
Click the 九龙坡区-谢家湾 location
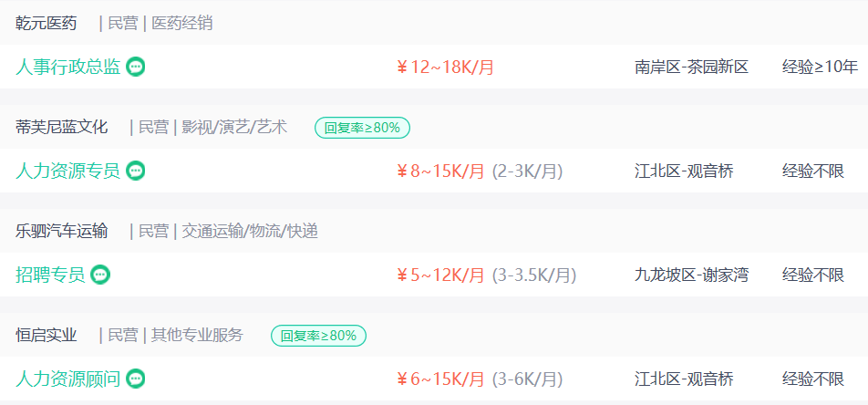pos(691,275)
